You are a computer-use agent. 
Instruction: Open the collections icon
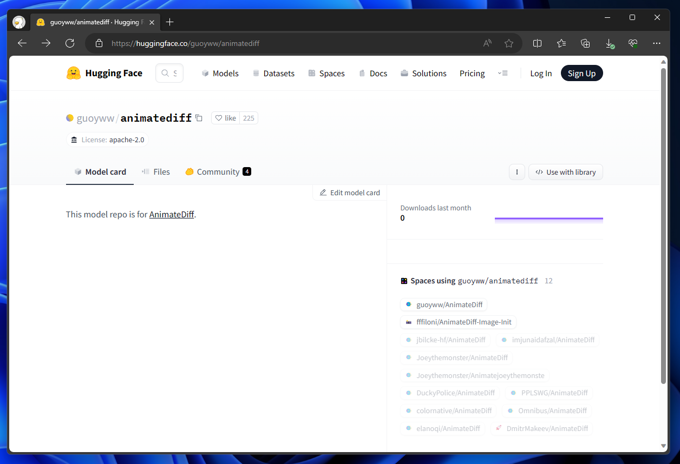pos(585,43)
